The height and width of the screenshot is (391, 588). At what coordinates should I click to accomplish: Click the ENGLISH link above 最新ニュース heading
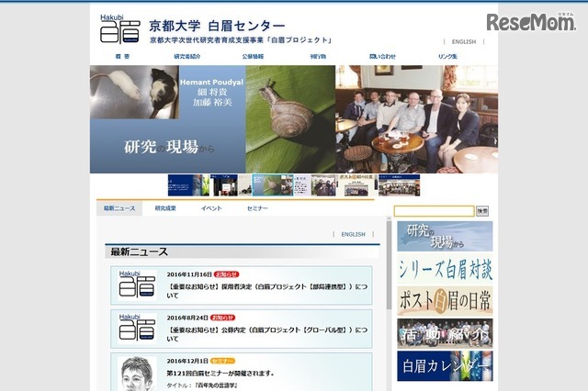point(353,234)
